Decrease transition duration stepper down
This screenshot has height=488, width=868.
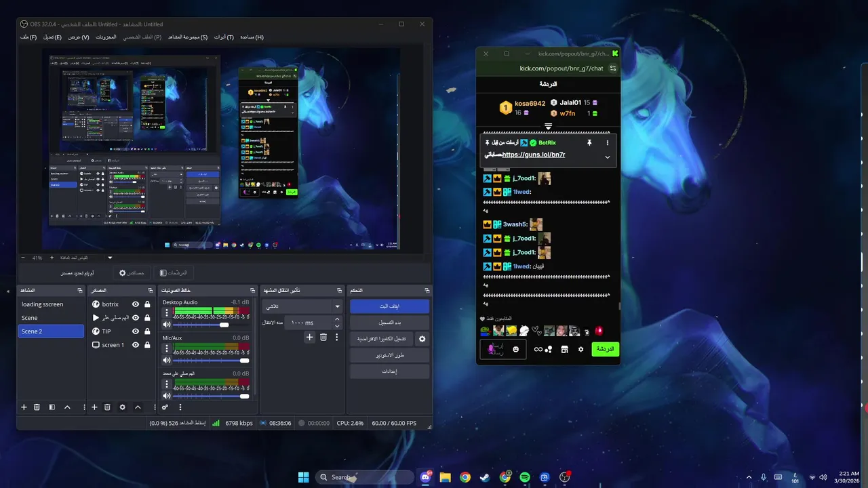click(337, 326)
